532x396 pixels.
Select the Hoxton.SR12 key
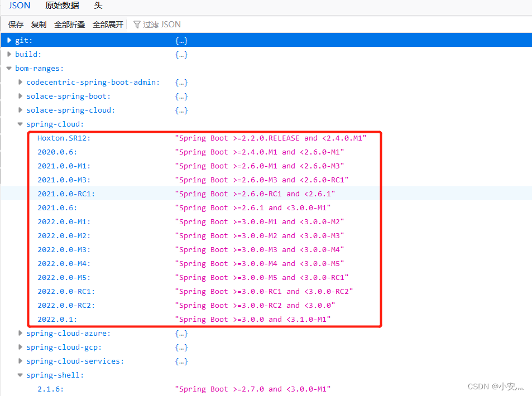click(64, 138)
